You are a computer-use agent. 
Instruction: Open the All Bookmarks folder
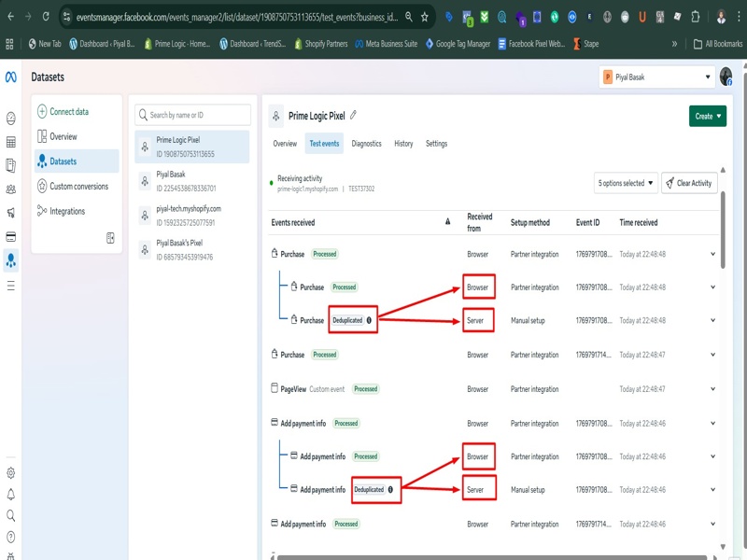tap(718, 44)
